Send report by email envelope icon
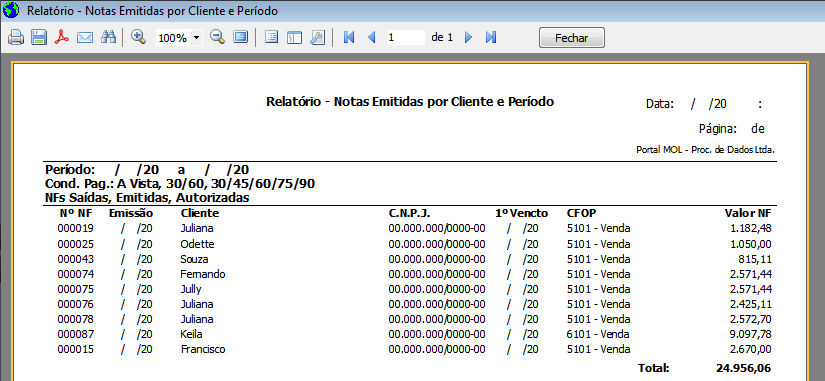Viewport: 825px width, 381px height. coord(85,37)
